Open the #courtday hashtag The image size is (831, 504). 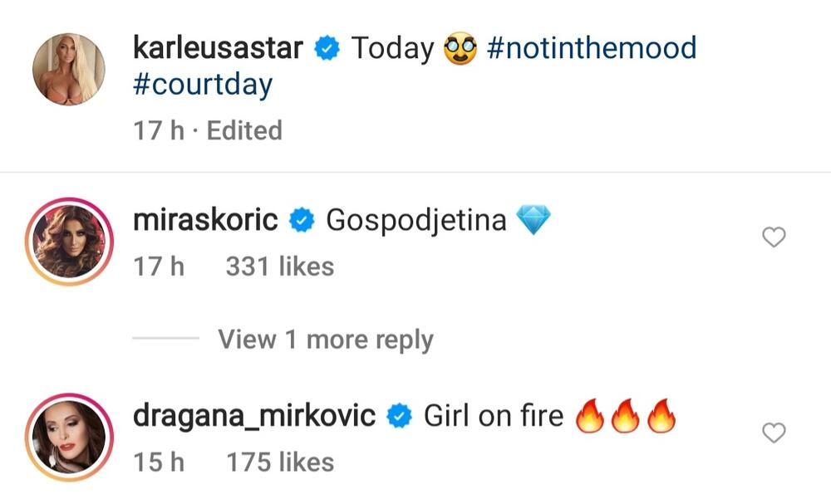click(x=202, y=85)
